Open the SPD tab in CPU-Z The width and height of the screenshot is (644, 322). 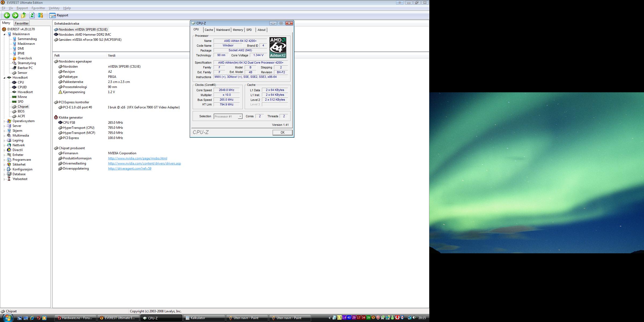pos(249,30)
